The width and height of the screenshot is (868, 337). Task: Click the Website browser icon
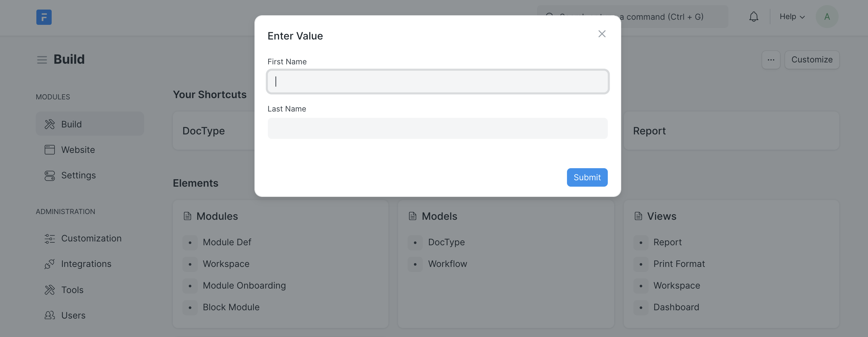49,150
